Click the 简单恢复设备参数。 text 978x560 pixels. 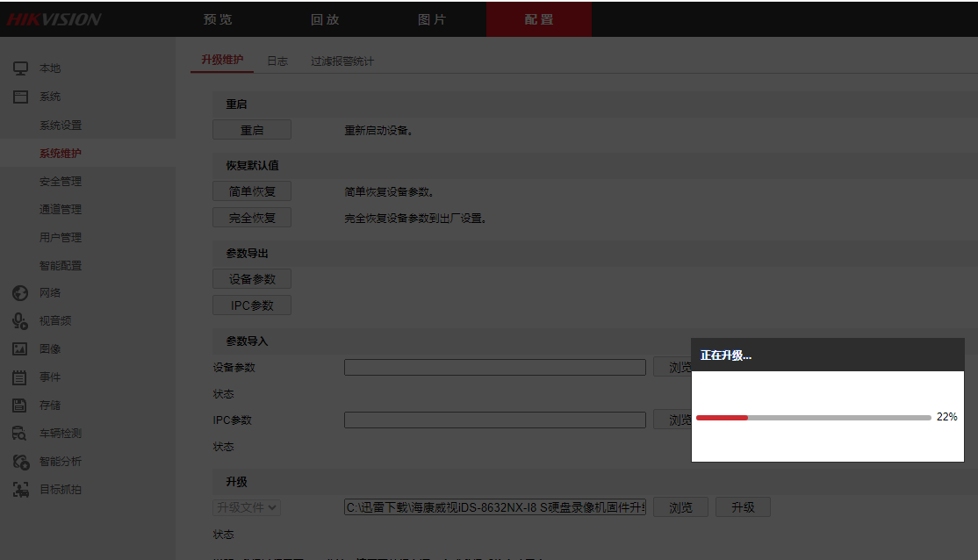pyautogui.click(x=389, y=192)
